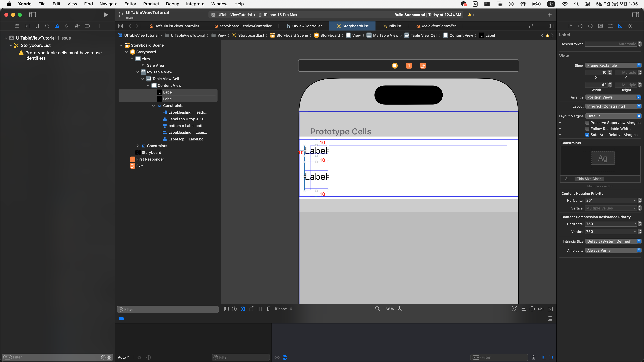Collapse the My Table View outline row
Screen dimensions: 644x362
pyautogui.click(x=137, y=72)
